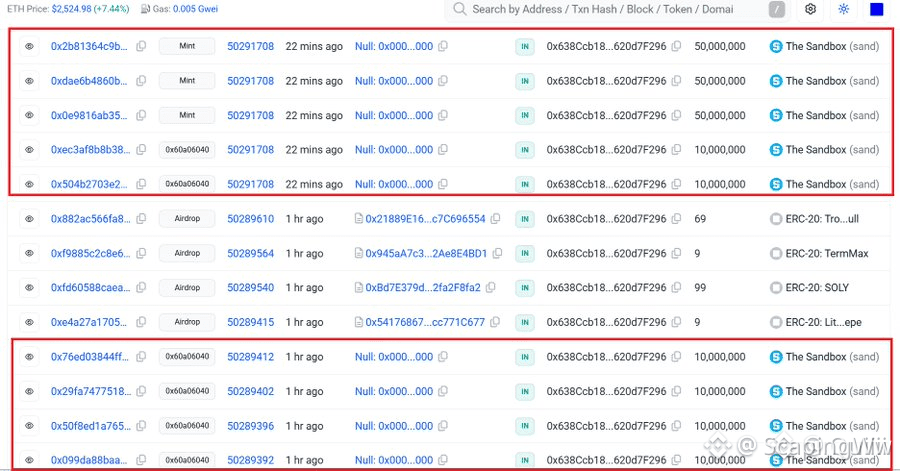The height and width of the screenshot is (471, 900).
Task: Copy transaction hash 0xfd60588caea
Action: point(141,287)
